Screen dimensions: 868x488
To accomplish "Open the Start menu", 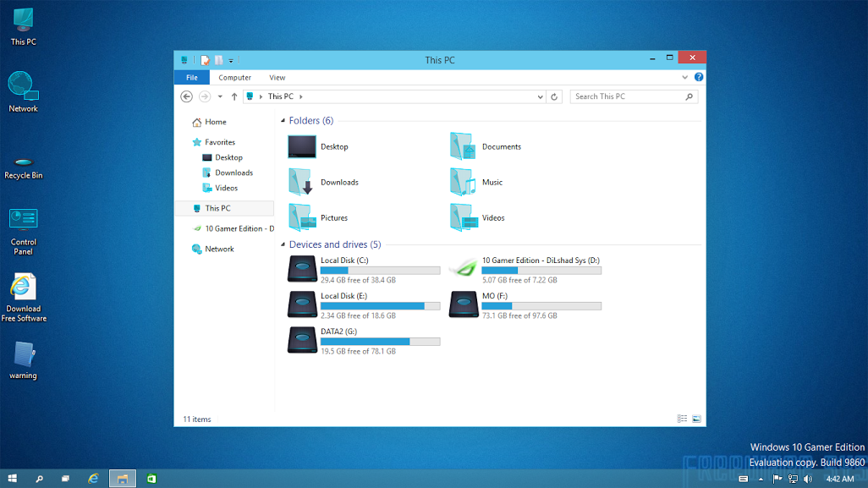I will point(12,479).
